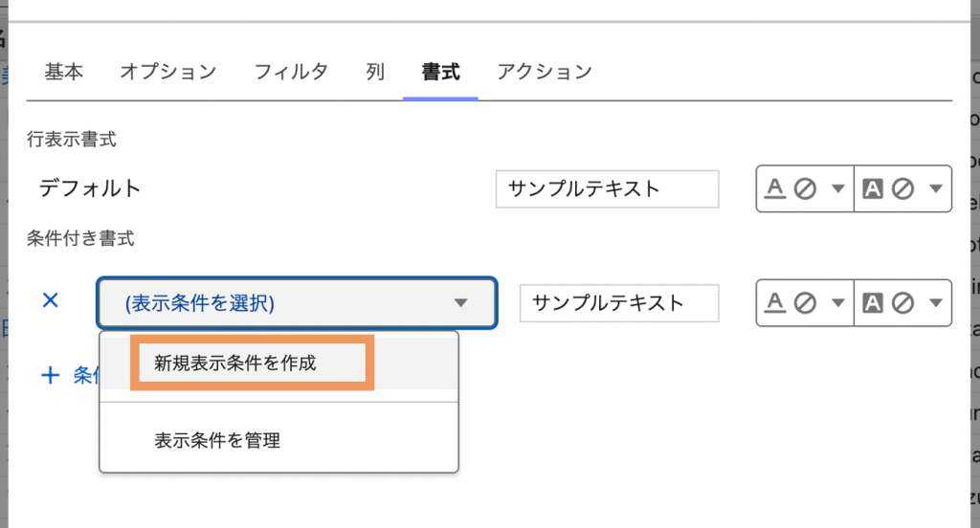Click default row text color icon
The image size is (980, 528).
(776, 188)
